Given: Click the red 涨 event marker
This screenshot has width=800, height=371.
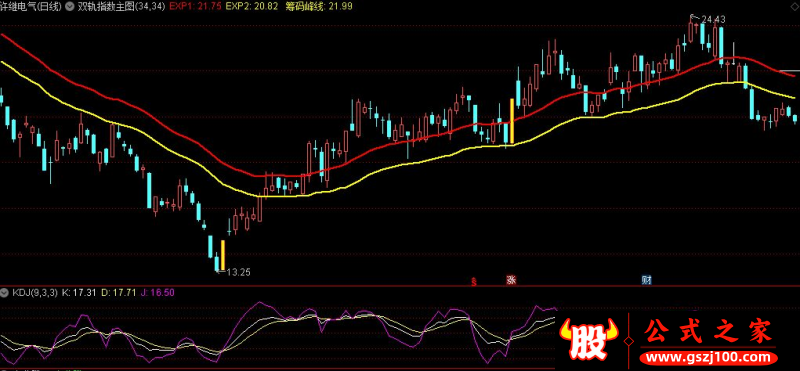Looking at the screenshot, I should [x=511, y=280].
